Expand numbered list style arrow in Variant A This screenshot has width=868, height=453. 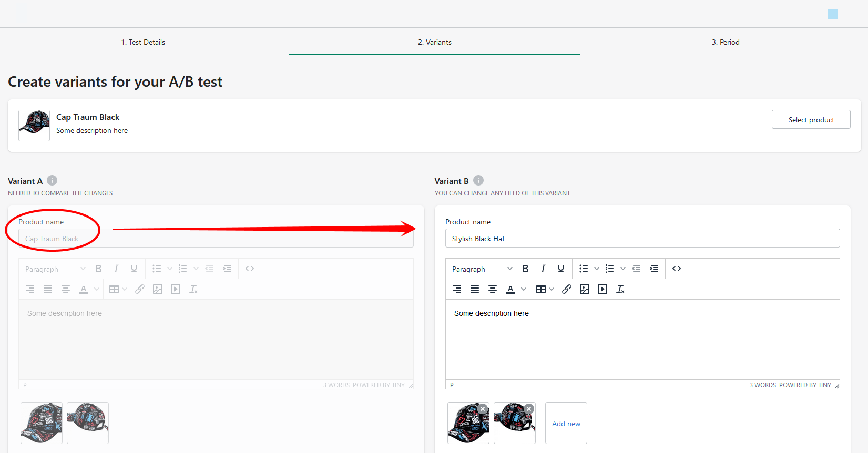click(x=196, y=269)
